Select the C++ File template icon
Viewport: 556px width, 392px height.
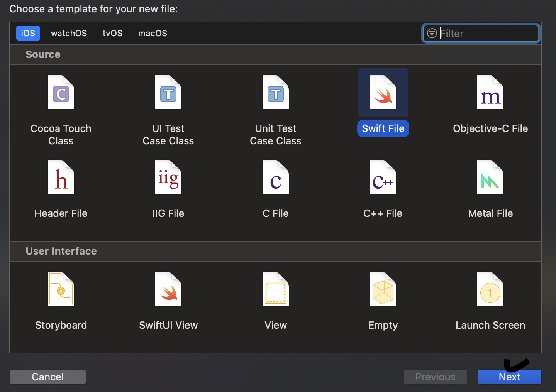(x=383, y=177)
